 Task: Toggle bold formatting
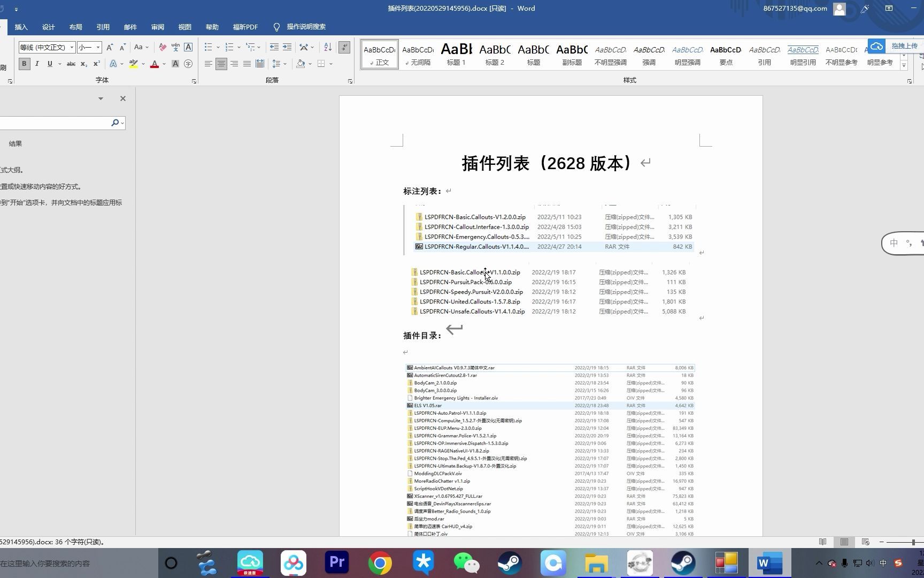pyautogui.click(x=24, y=64)
